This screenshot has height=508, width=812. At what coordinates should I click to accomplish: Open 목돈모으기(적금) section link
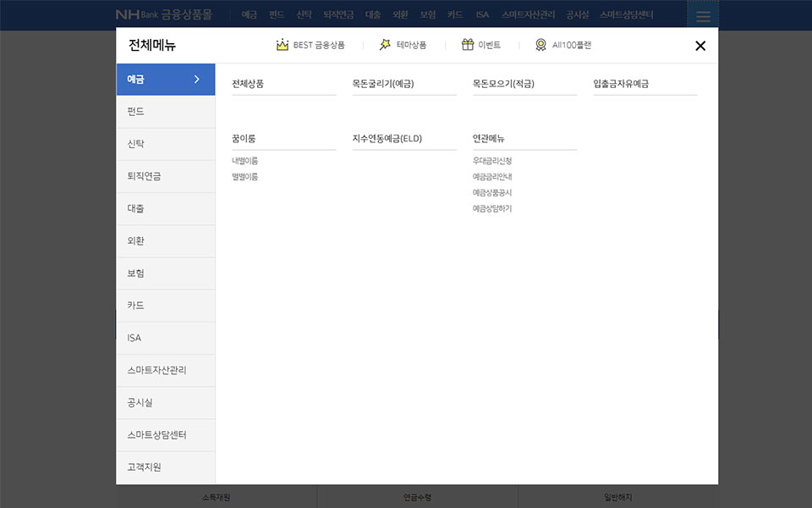tap(503, 84)
